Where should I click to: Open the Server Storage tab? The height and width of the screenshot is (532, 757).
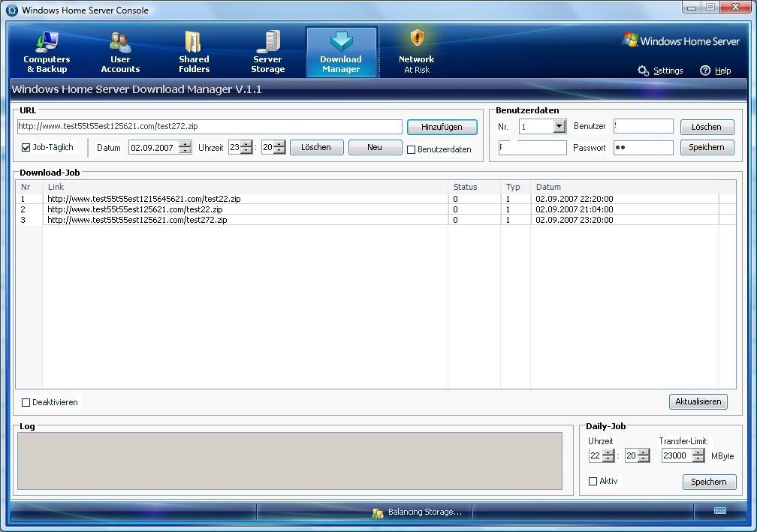tap(268, 52)
